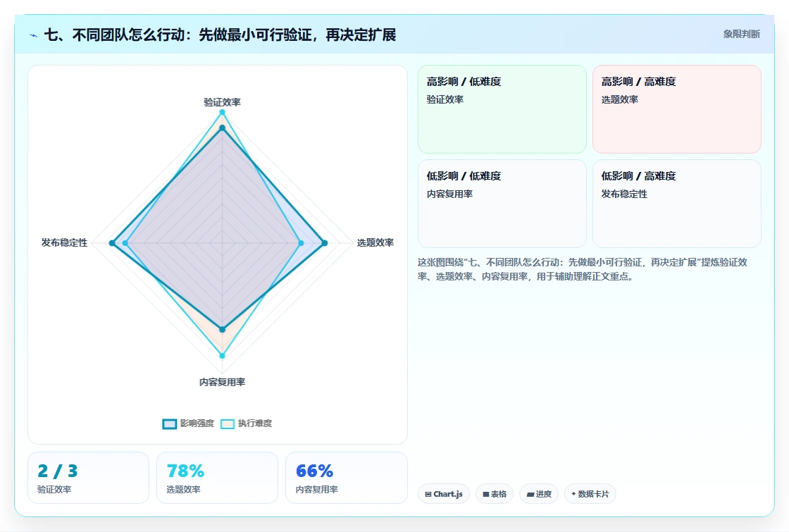Click the 进度 tag chip
The width and height of the screenshot is (789, 532).
(539, 494)
